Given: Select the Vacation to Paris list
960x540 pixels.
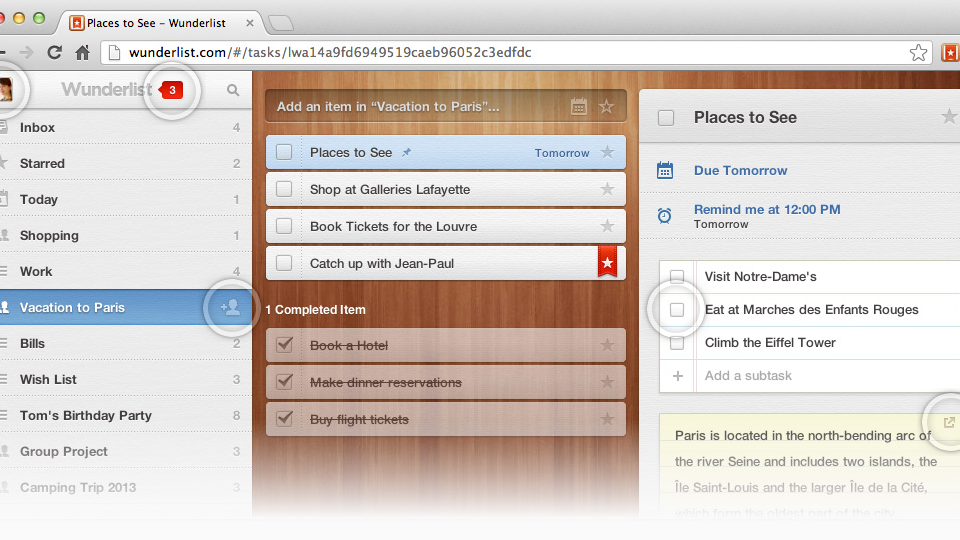Looking at the screenshot, I should pos(126,307).
